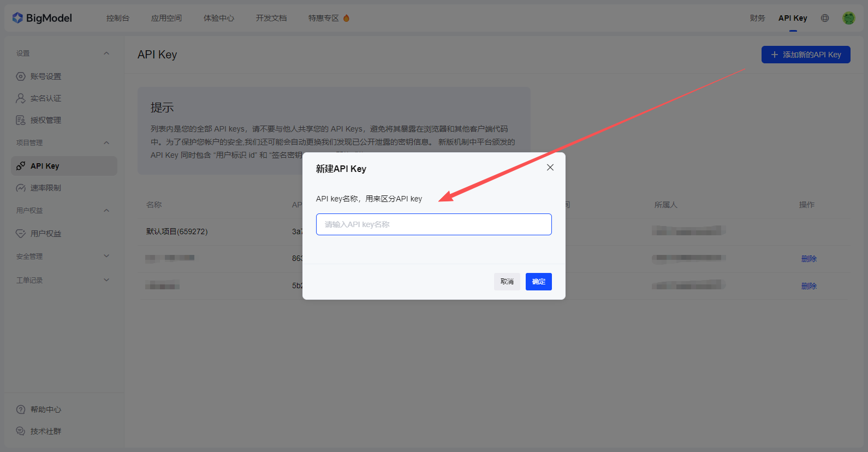Close the 新建API Key dialog
The width and height of the screenshot is (868, 452).
tap(550, 168)
